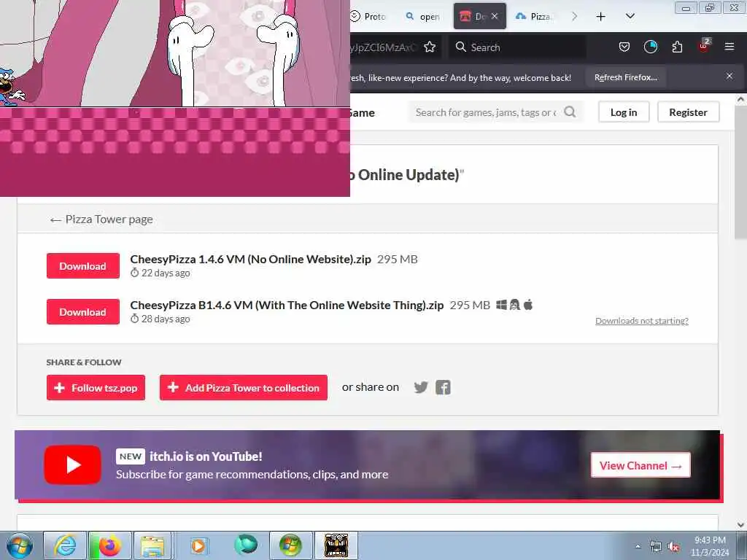747x560 pixels.
Task: Focus the Firefox Search box
Action: (x=517, y=47)
